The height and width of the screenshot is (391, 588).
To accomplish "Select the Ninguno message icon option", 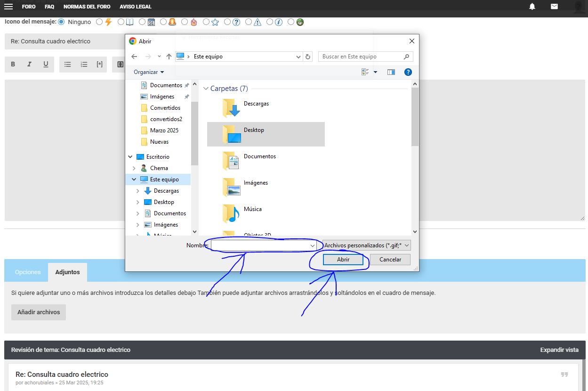I will pos(61,22).
